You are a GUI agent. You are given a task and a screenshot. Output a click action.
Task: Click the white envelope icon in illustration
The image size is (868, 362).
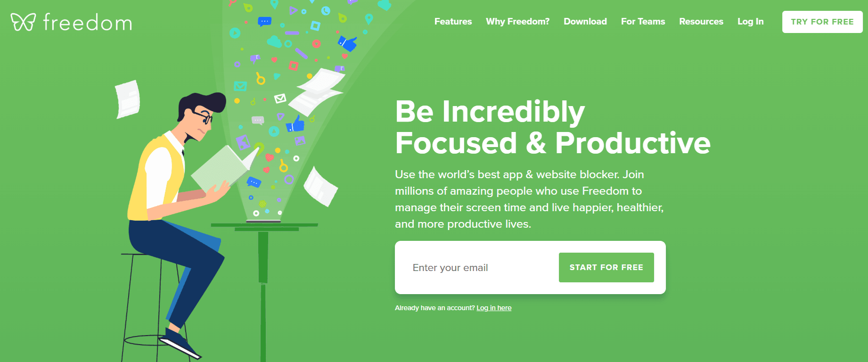point(280,99)
